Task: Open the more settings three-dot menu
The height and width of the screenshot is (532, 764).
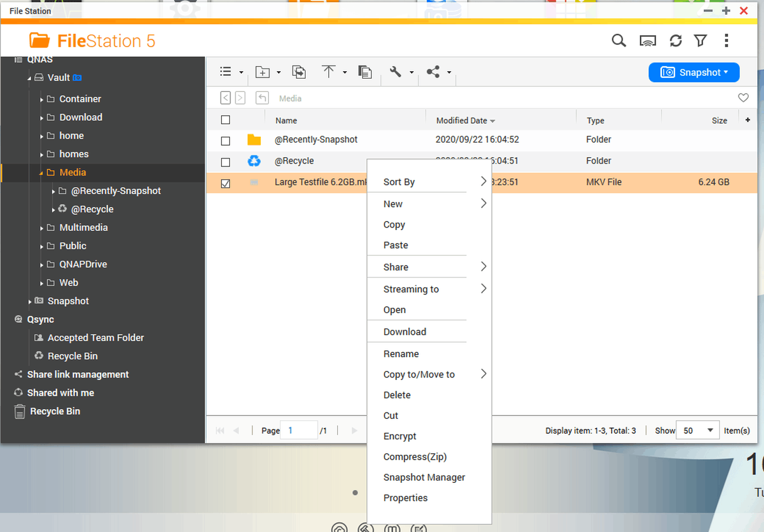Action: pos(726,40)
